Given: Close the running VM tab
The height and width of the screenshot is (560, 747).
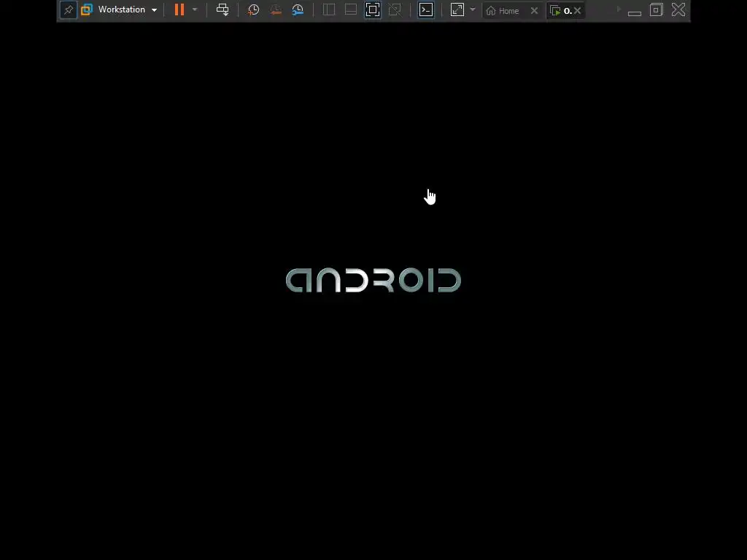Looking at the screenshot, I should (x=578, y=10).
